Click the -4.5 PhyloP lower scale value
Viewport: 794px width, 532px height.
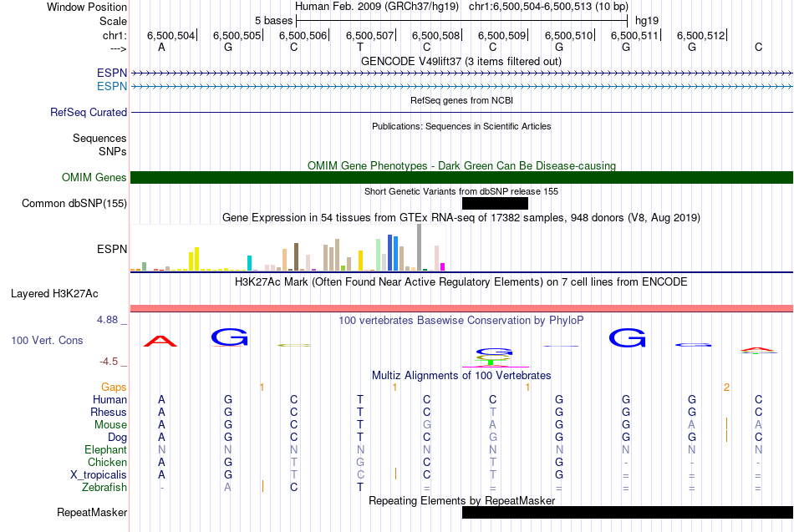click(109, 362)
